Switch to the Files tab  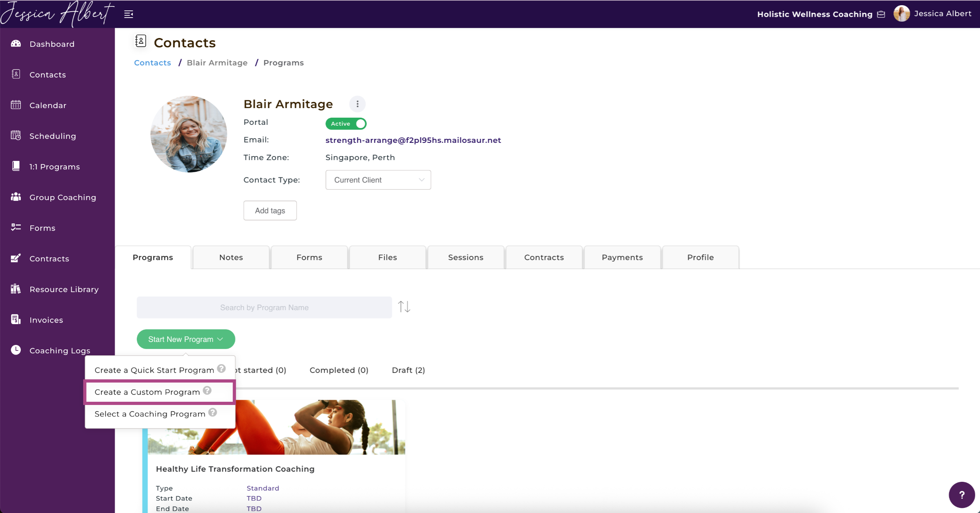tap(388, 257)
